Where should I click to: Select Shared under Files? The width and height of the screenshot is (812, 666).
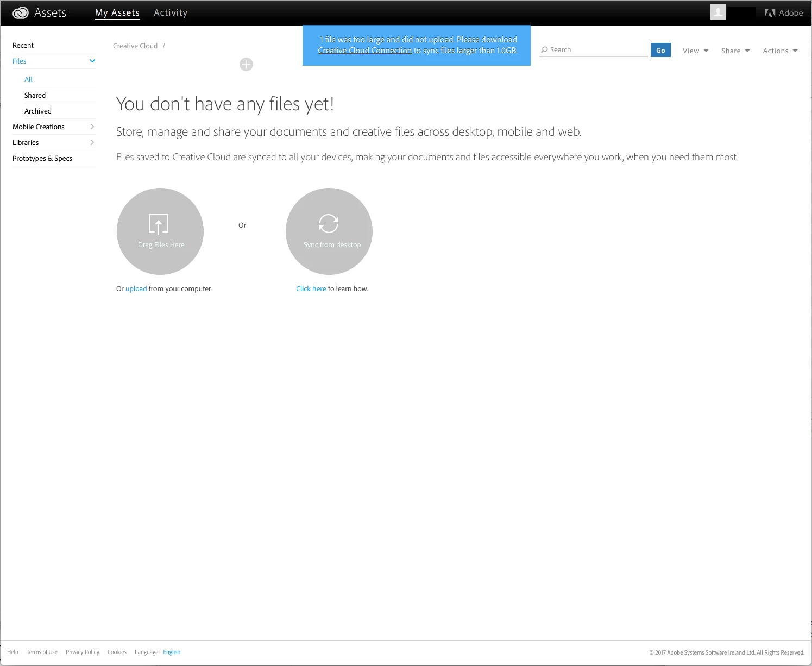click(35, 95)
